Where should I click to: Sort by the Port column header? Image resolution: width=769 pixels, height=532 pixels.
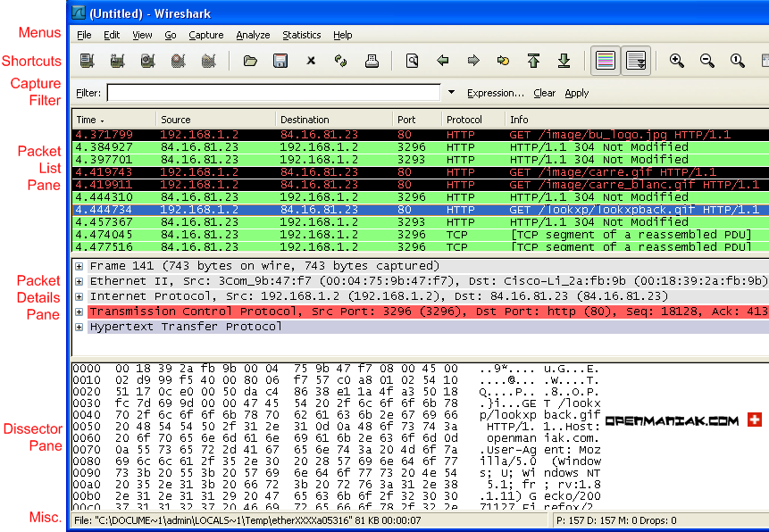[417, 120]
